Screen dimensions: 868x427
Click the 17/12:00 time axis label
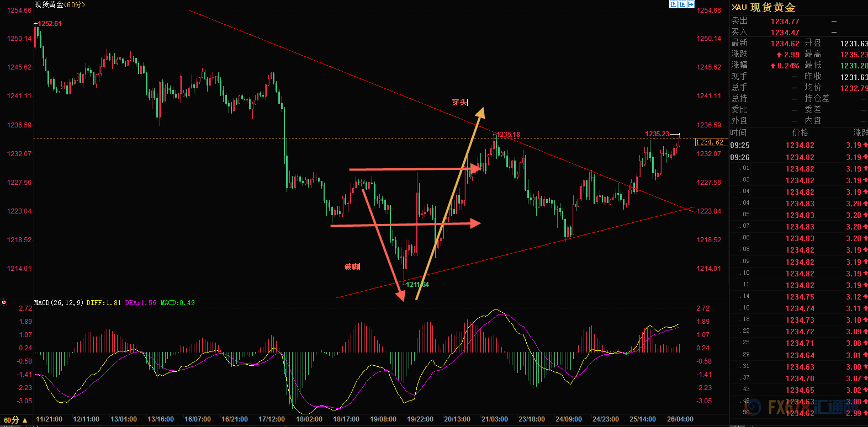pyautogui.click(x=272, y=419)
